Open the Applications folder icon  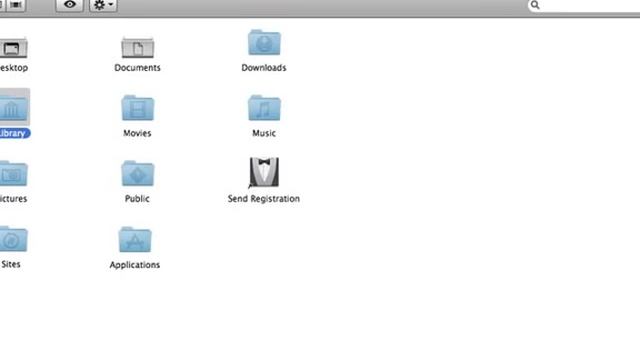coord(135,239)
